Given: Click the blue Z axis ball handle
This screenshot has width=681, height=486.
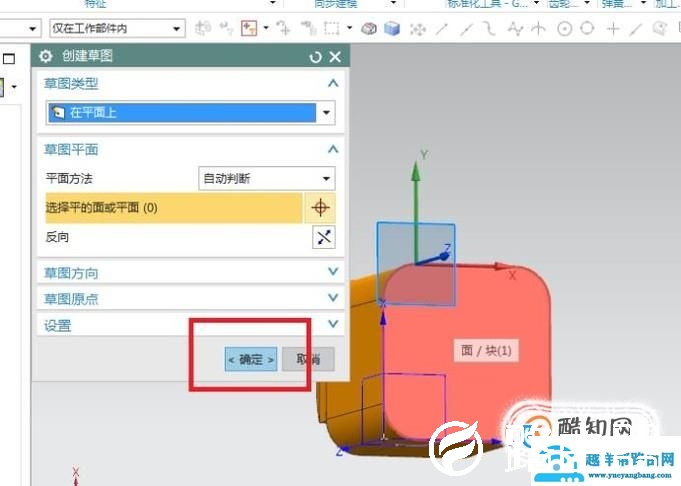Looking at the screenshot, I should pos(444,256).
